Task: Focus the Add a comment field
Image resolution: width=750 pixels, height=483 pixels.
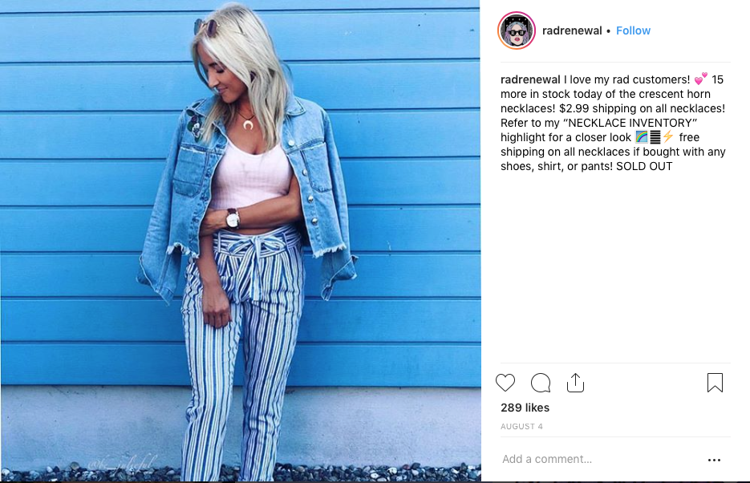Action: [603, 459]
